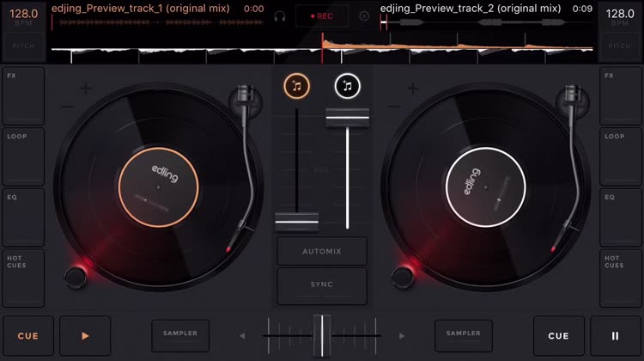Image resolution: width=644 pixels, height=361 pixels.
Task: Play the left deck track
Action: pyautogui.click(x=85, y=335)
